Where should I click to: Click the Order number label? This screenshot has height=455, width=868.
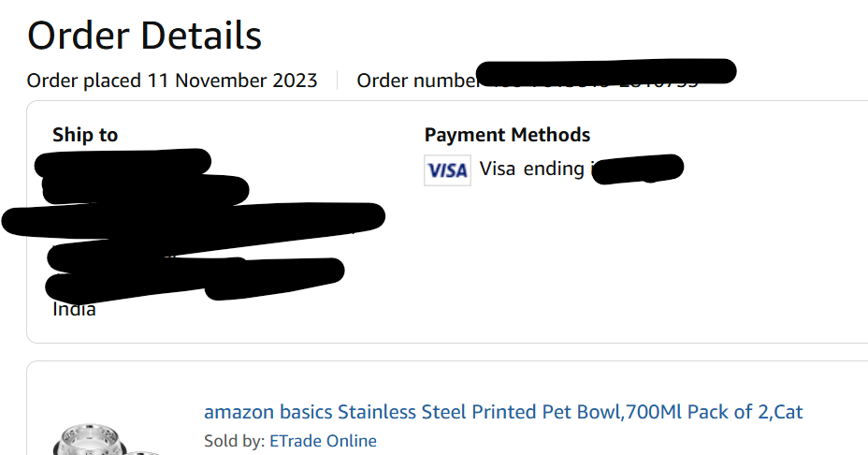[417, 81]
